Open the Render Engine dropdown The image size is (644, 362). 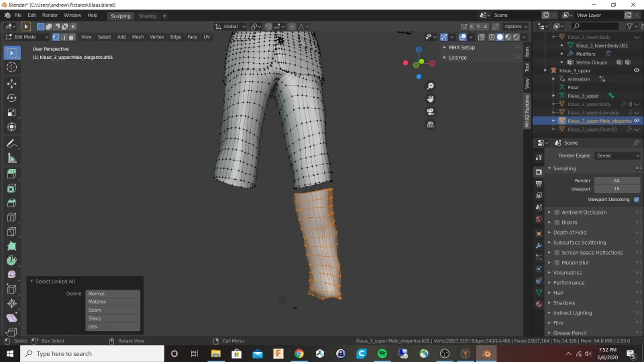tap(618, 155)
